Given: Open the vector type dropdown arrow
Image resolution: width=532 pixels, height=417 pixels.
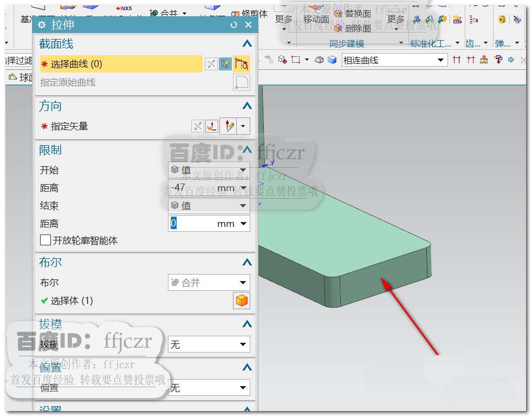Looking at the screenshot, I should click(x=243, y=126).
